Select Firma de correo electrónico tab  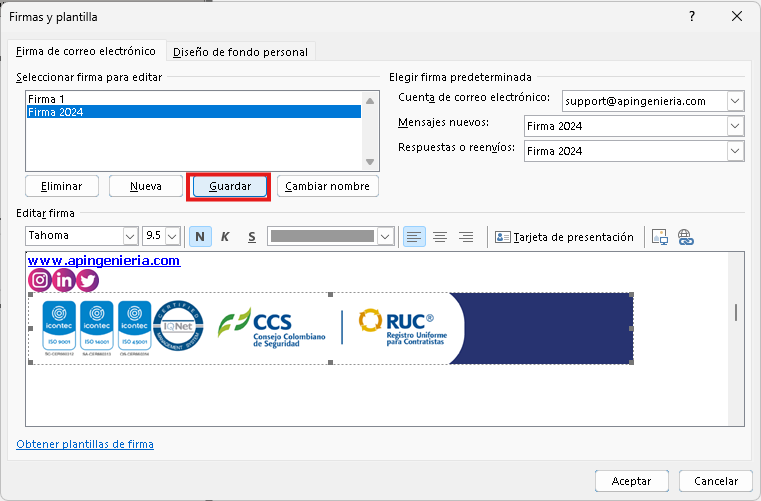tap(86, 51)
